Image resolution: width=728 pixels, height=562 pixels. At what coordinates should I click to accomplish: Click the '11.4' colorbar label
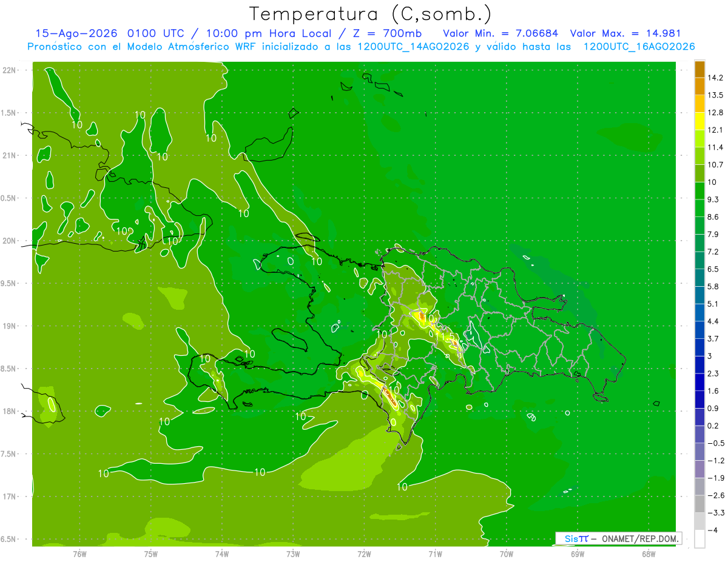click(x=715, y=147)
